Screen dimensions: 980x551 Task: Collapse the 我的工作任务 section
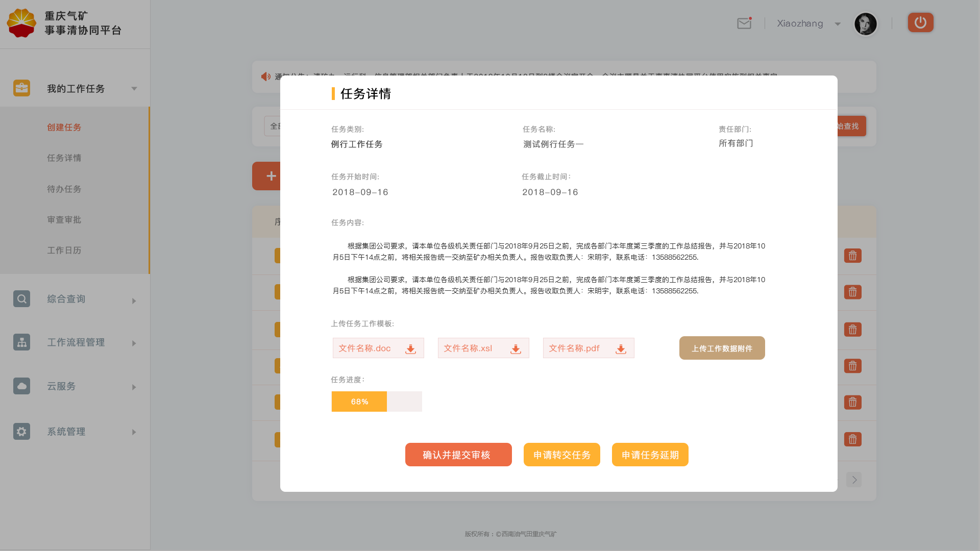point(134,88)
